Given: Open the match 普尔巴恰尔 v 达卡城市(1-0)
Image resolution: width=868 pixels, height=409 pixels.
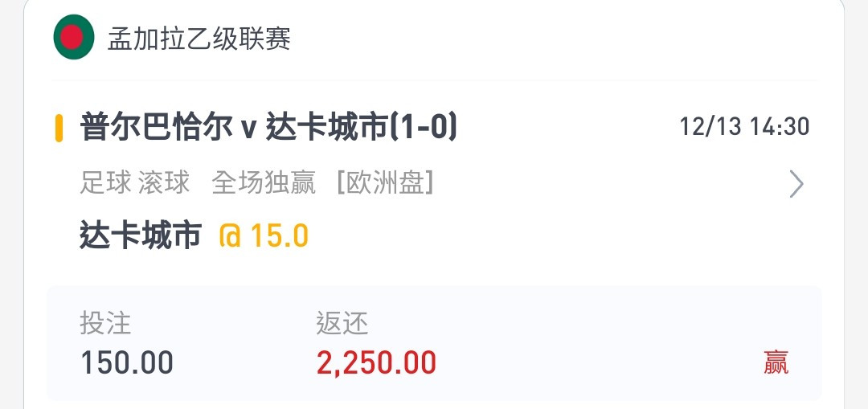Looking at the screenshot, I should point(268,128).
